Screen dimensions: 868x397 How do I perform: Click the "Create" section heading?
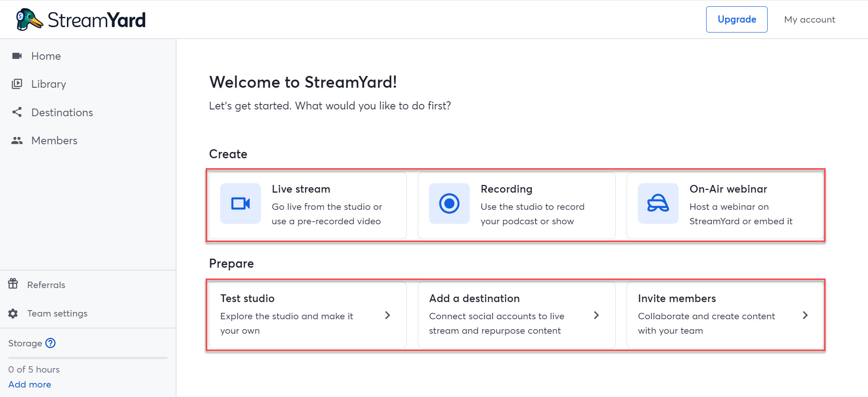(228, 154)
